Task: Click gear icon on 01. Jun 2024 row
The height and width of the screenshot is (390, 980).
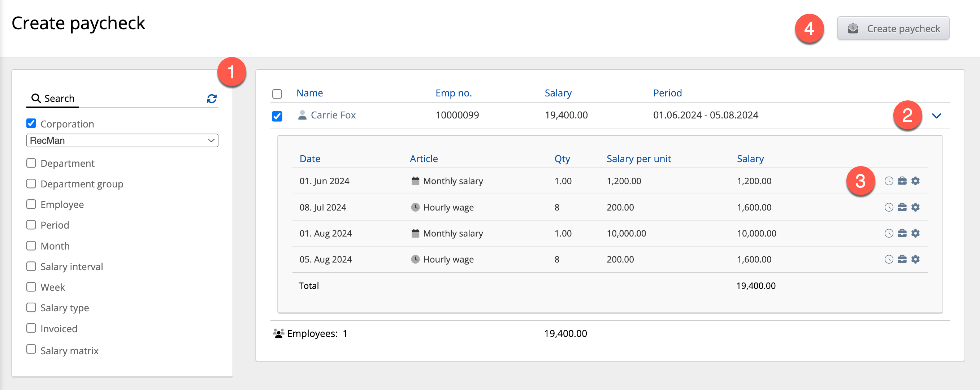Action: [915, 181]
